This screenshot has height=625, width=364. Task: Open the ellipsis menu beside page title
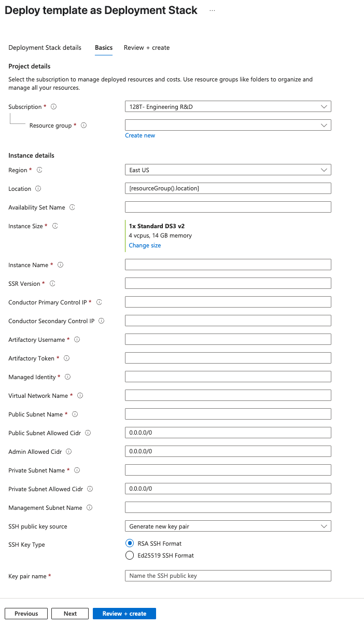[x=212, y=10]
